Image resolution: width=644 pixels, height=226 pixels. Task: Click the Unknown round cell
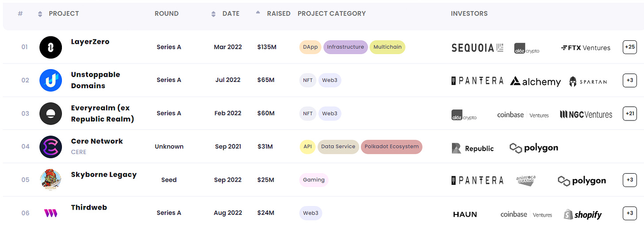[x=169, y=147]
